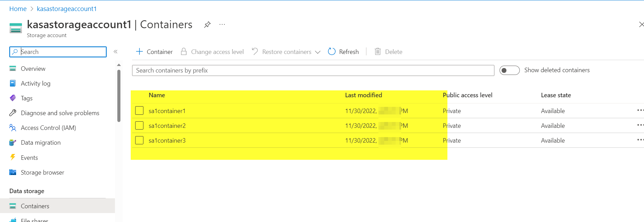Add a new Container
The image size is (644, 222).
click(154, 52)
